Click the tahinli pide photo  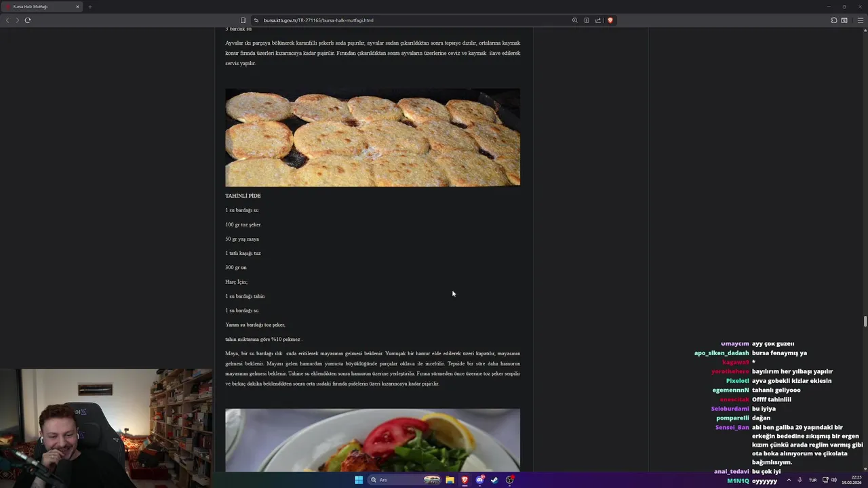(x=372, y=138)
